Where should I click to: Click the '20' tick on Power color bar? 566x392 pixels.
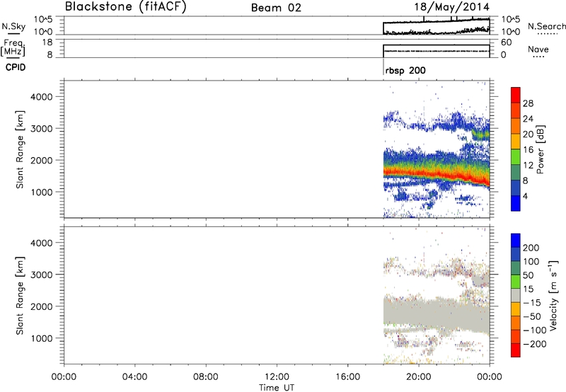tap(528, 134)
